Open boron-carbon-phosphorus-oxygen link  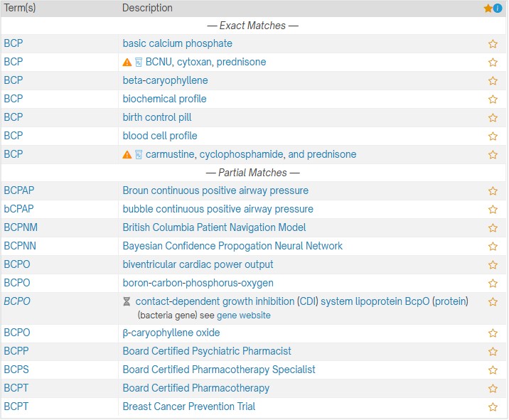click(198, 283)
